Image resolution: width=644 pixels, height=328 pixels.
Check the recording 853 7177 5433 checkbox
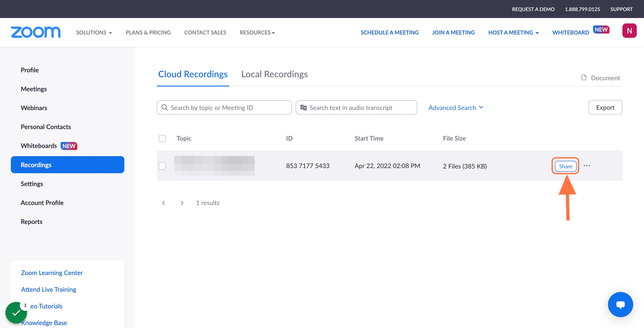coord(162,166)
